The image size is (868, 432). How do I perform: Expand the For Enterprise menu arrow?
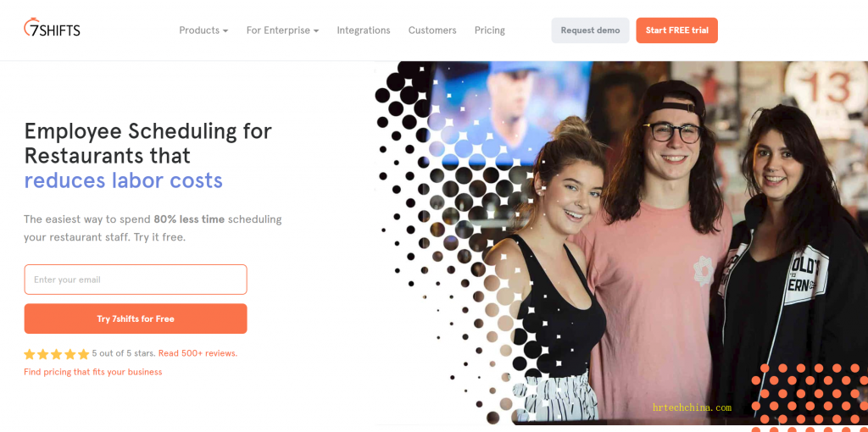(316, 31)
